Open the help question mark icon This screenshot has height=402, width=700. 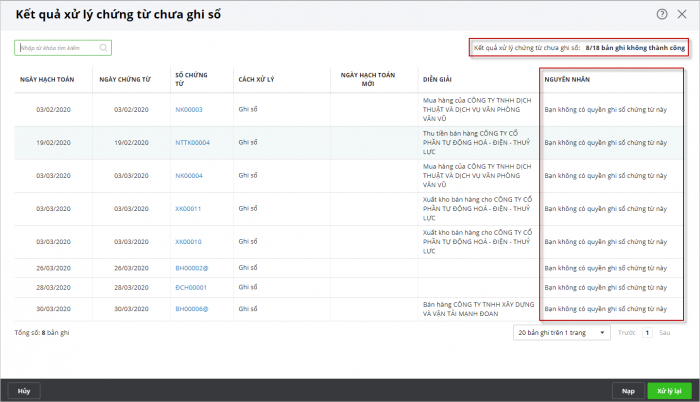click(x=662, y=14)
